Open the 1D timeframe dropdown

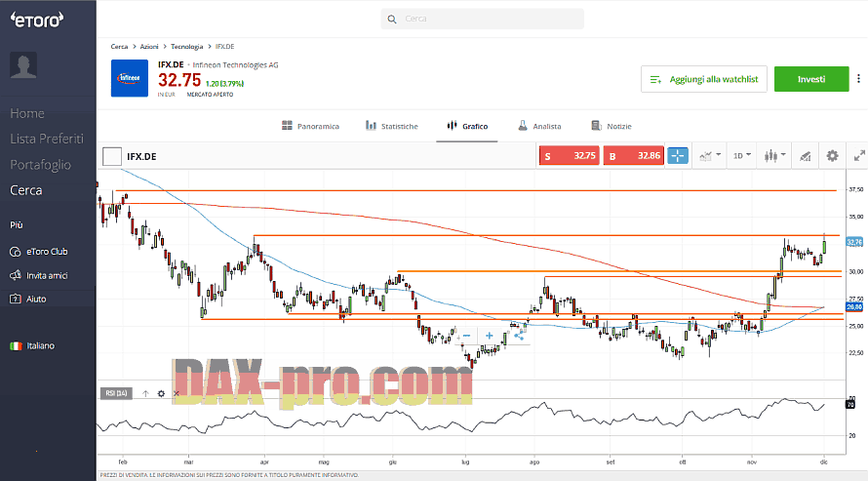point(742,156)
